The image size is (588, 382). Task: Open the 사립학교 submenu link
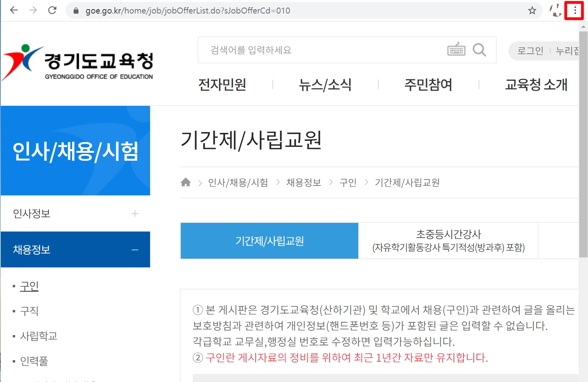click(39, 336)
